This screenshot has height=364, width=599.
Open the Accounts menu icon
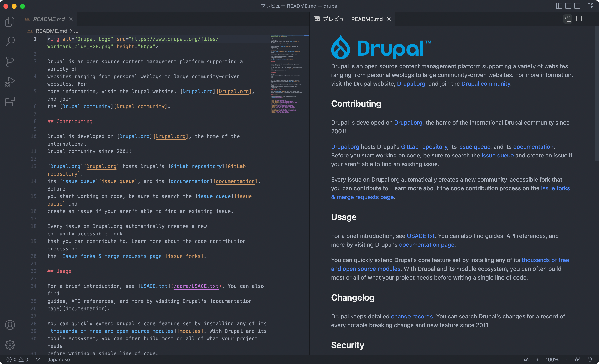pos(10,325)
